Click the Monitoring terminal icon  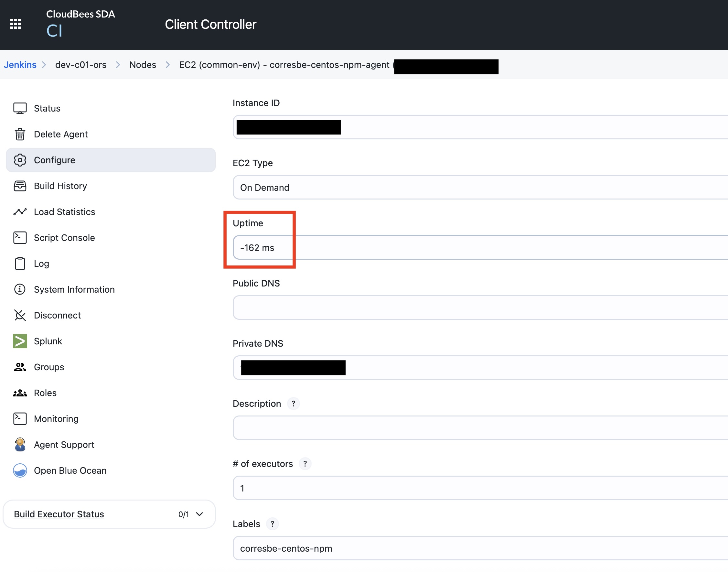pyautogui.click(x=20, y=419)
